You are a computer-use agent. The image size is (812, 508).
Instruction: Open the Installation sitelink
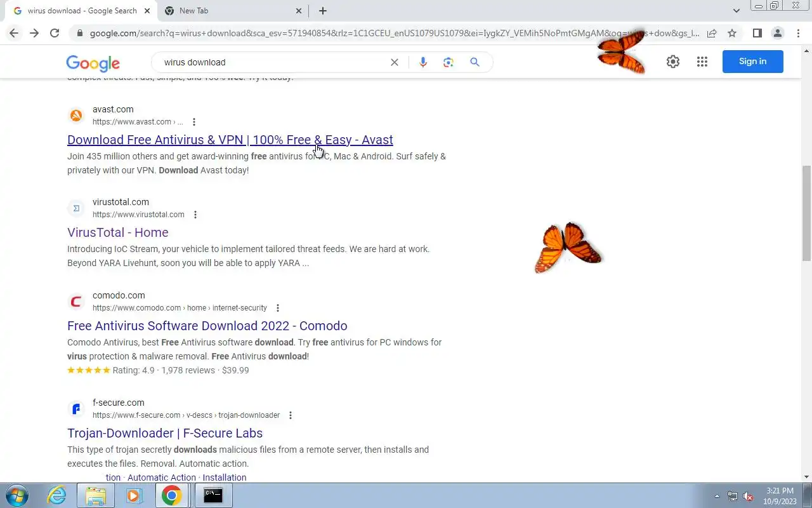point(225,478)
